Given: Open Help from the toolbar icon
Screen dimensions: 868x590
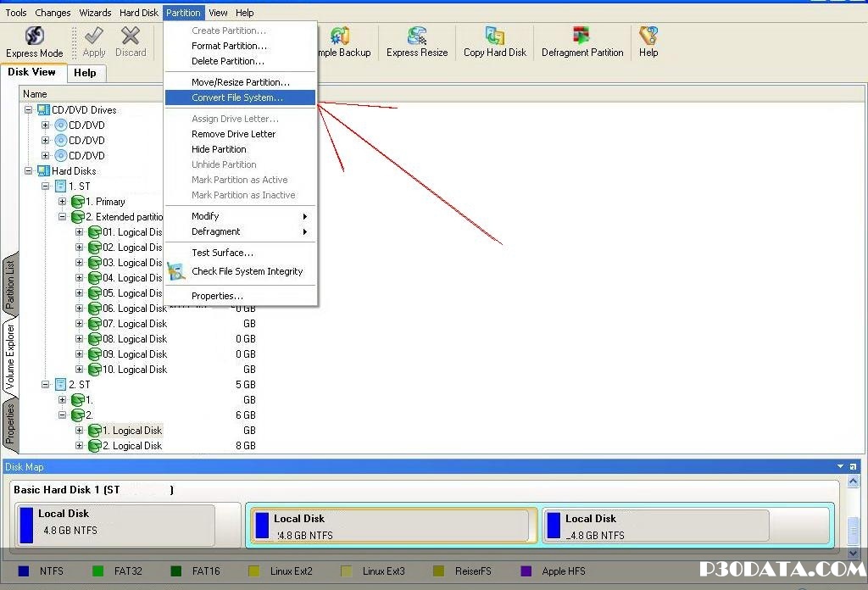Looking at the screenshot, I should [648, 36].
